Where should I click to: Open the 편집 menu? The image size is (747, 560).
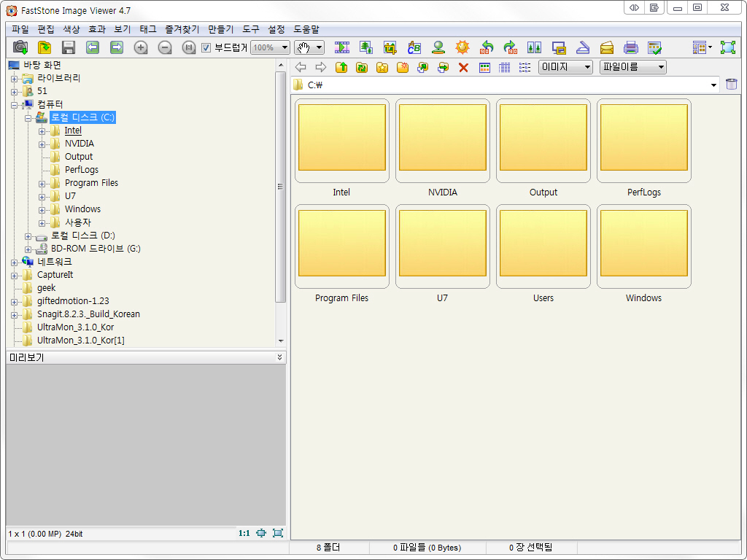(x=46, y=29)
